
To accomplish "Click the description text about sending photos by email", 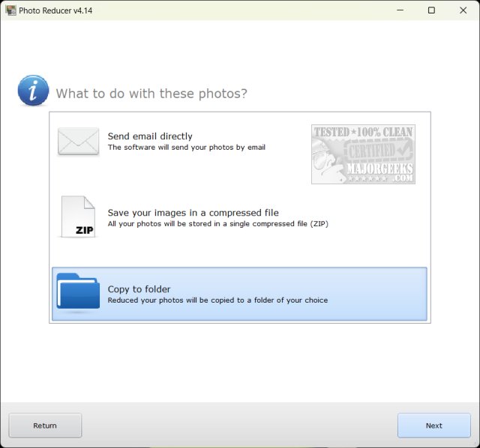I will 186,148.
